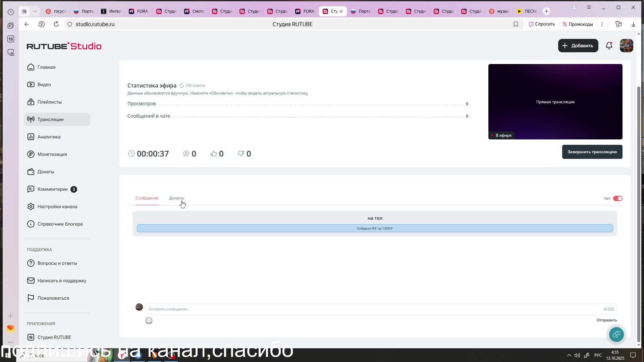Image resolution: width=644 pixels, height=362 pixels.
Task: Select the Сообщения tab
Action: tap(147, 198)
